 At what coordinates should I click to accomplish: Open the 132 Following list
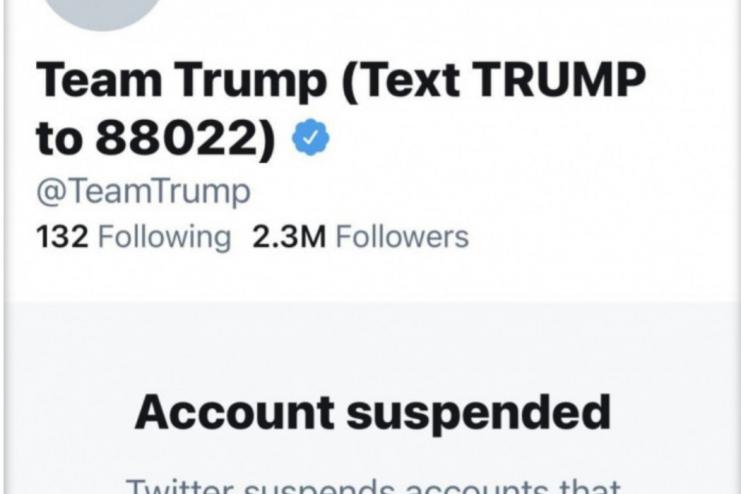click(133, 237)
